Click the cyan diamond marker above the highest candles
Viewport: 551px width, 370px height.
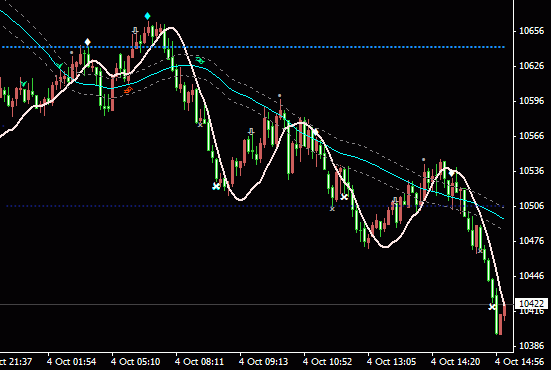pos(147,16)
